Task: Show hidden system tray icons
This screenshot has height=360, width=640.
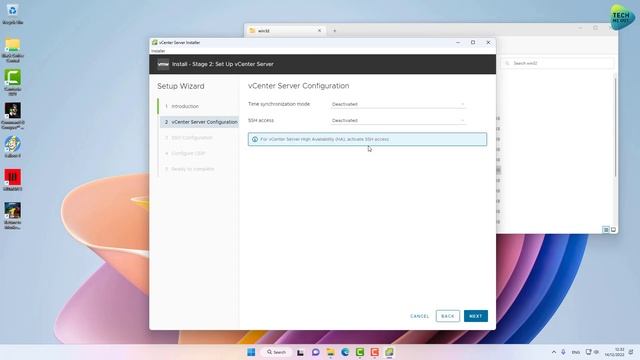Action: (554, 352)
